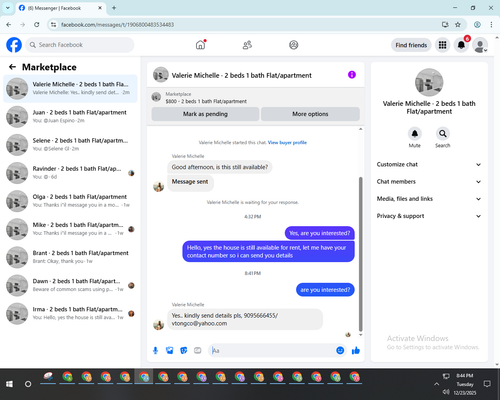Open the Groups icon in top bar
This screenshot has width=500, height=400.
click(293, 45)
